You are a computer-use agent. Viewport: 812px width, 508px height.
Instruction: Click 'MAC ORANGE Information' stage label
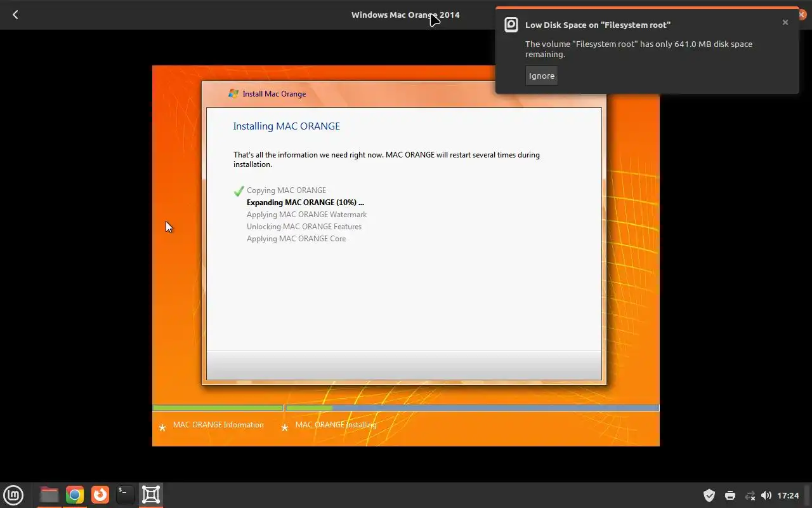[218, 425]
